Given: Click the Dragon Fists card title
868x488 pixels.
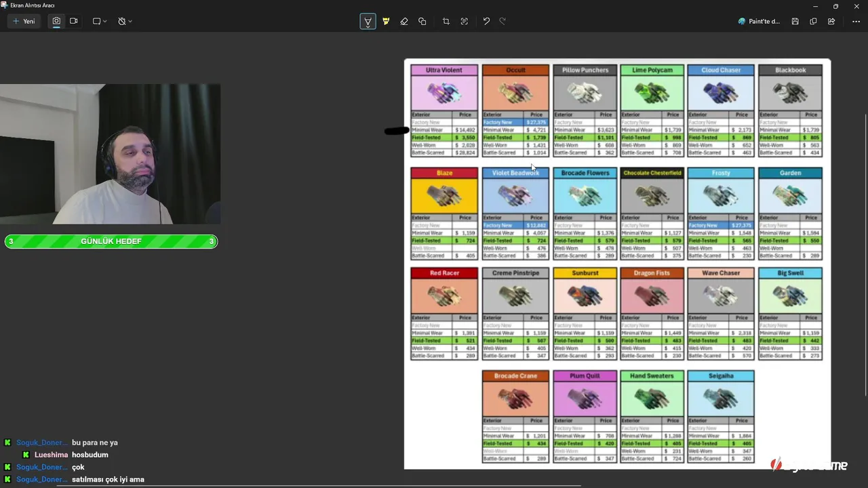Looking at the screenshot, I should coord(652,273).
